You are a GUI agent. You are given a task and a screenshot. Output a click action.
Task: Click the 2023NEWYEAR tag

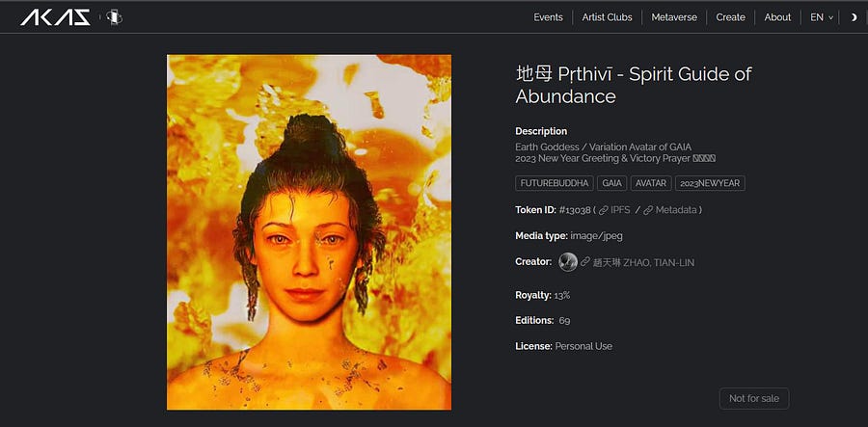[x=710, y=183]
